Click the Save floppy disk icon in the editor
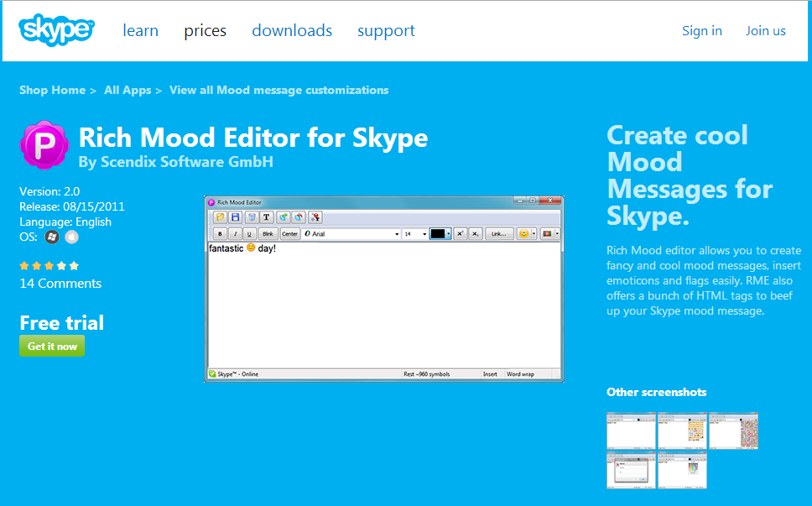The width and height of the screenshot is (812, 506). point(235,217)
